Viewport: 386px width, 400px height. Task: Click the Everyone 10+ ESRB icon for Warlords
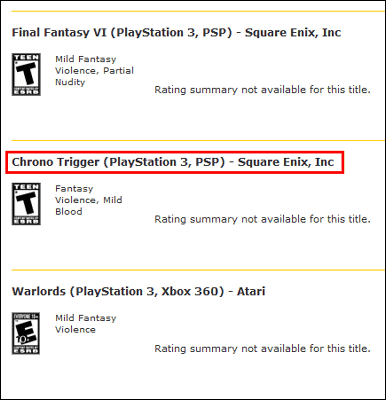click(x=26, y=333)
